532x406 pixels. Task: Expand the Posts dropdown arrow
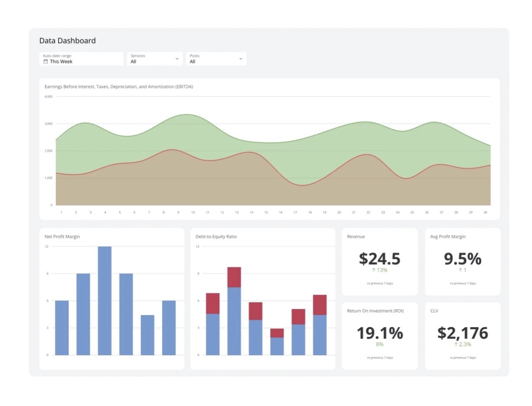coord(240,59)
